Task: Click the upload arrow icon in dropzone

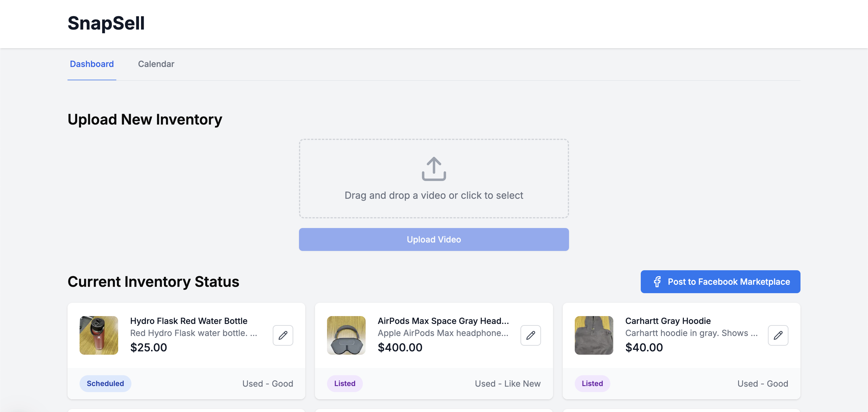Action: (x=434, y=169)
